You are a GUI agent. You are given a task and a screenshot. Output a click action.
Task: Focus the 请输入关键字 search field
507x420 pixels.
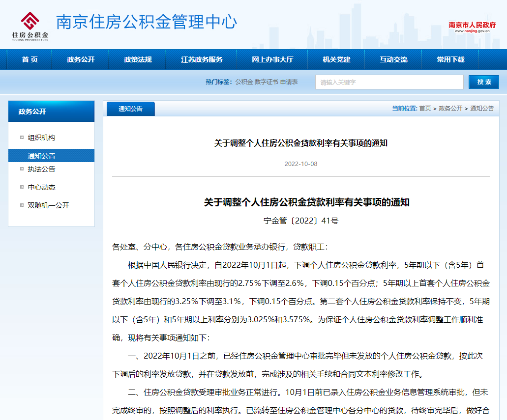389,82
